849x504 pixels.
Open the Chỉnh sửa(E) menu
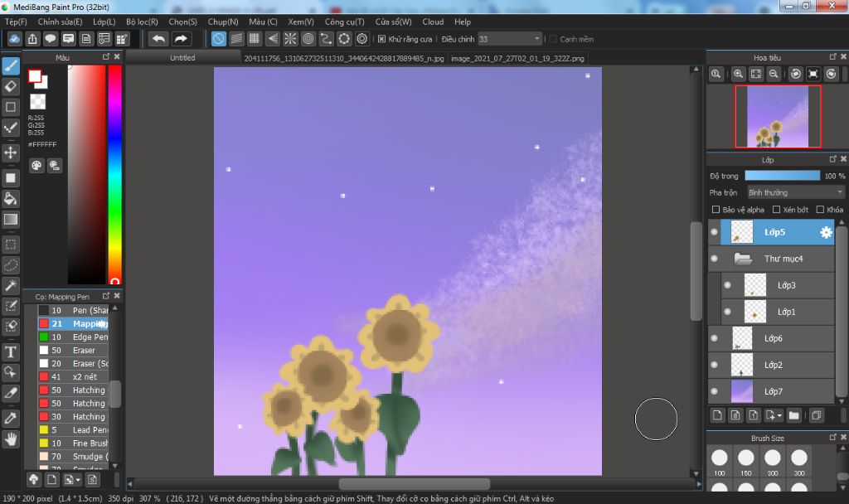(60, 22)
